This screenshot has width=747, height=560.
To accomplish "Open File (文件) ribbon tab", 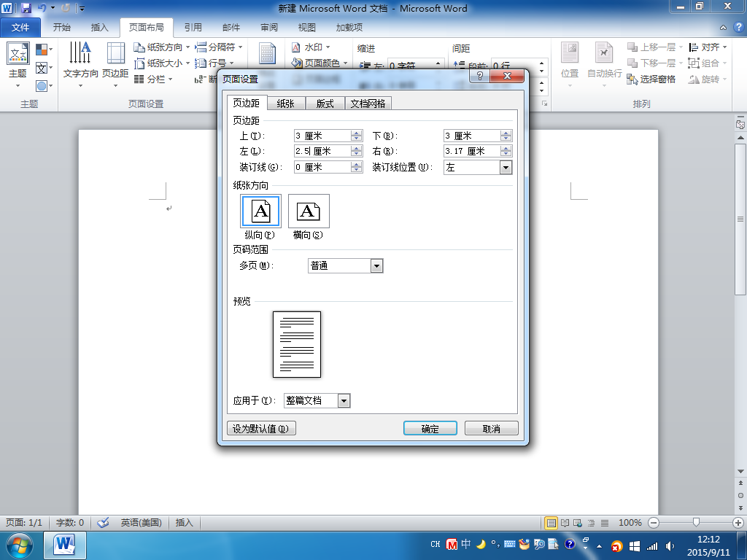I will click(x=20, y=28).
